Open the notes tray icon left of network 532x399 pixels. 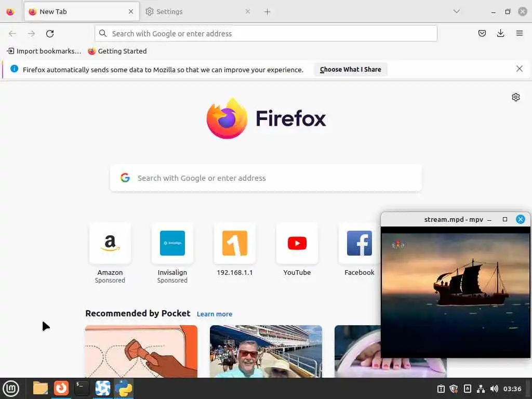pos(468,389)
